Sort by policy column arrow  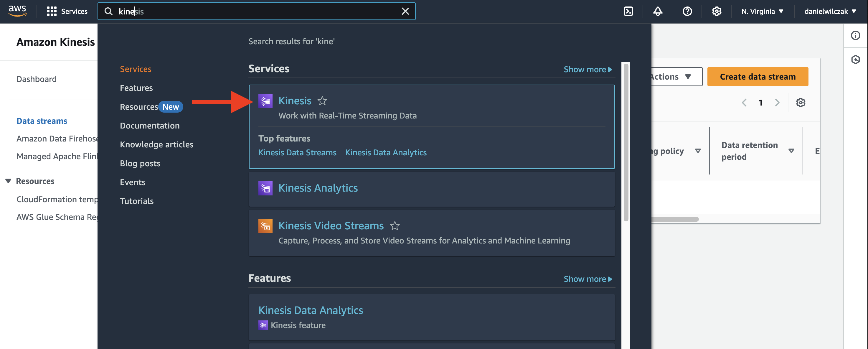click(x=698, y=151)
